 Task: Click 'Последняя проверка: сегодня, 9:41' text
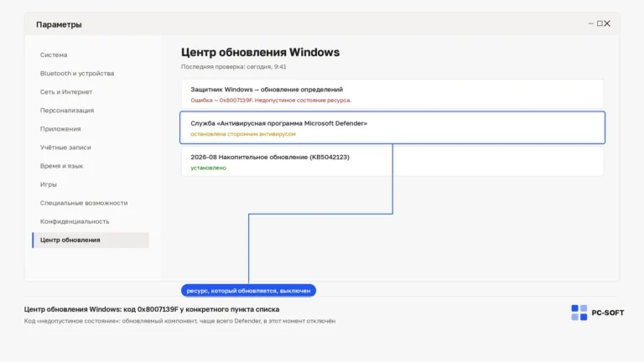(234, 67)
